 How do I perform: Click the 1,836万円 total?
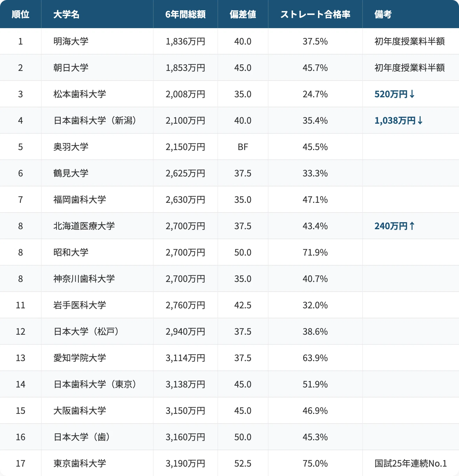[186, 41]
